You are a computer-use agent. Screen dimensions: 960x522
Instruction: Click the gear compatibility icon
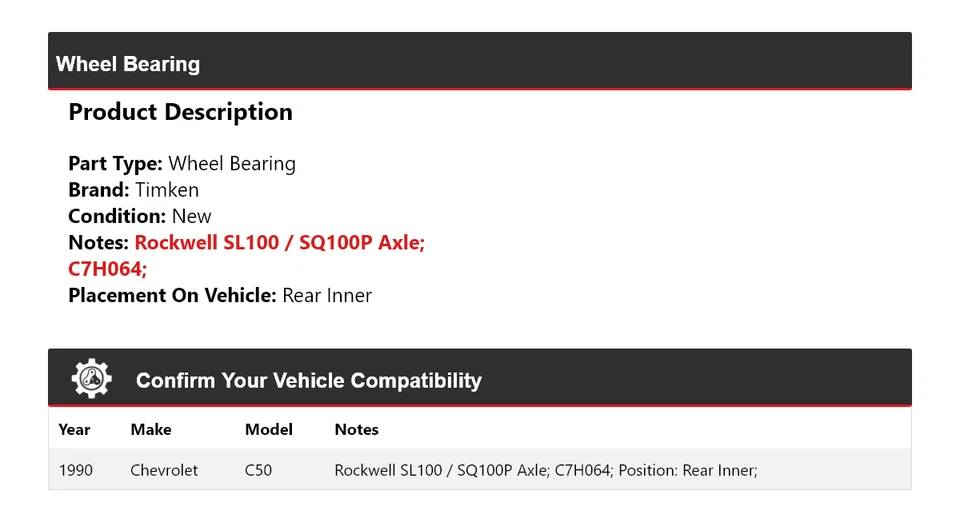(x=92, y=379)
